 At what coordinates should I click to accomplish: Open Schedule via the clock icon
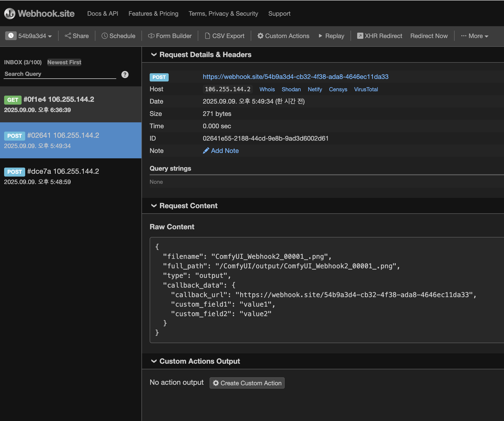coord(104,36)
